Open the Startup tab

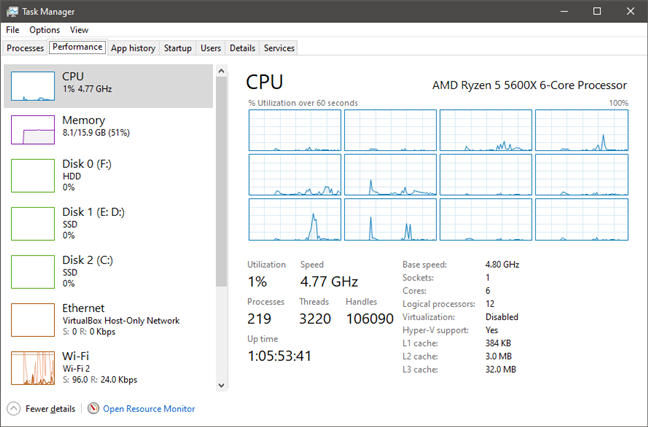click(x=178, y=48)
